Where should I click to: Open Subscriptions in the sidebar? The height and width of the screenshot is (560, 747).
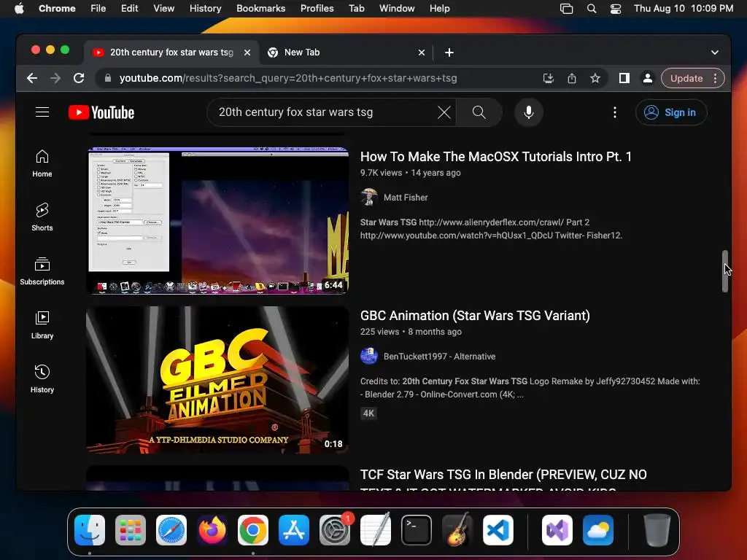[x=42, y=271]
